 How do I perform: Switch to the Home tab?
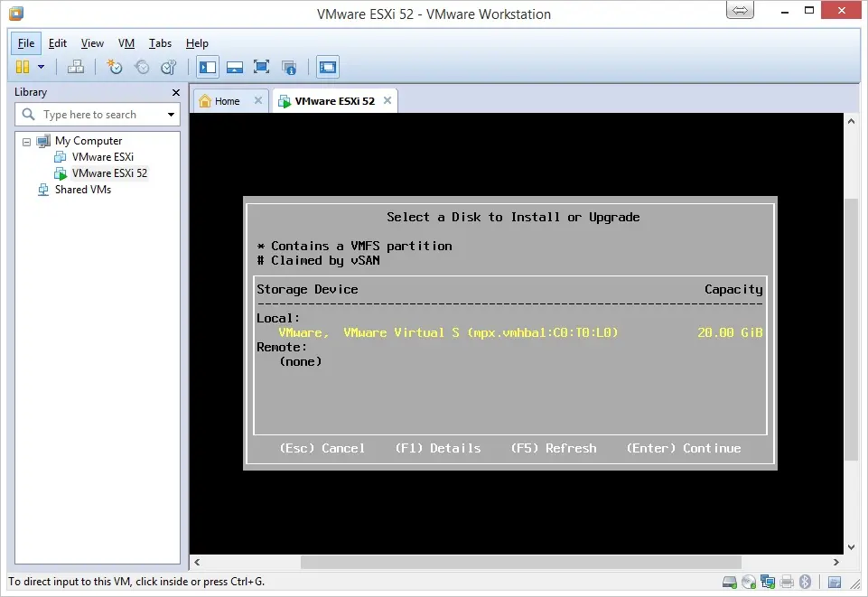(227, 101)
